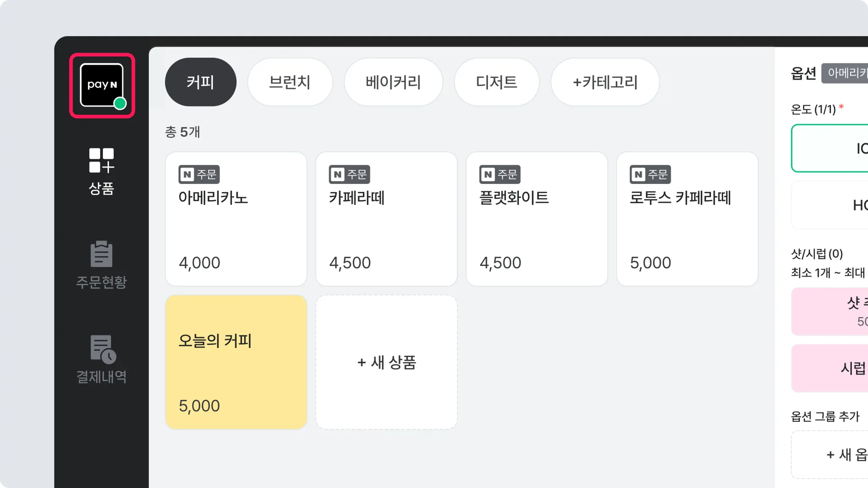868x488 pixels.
Task: Switch to the 브런치 category tab
Action: coord(290,82)
